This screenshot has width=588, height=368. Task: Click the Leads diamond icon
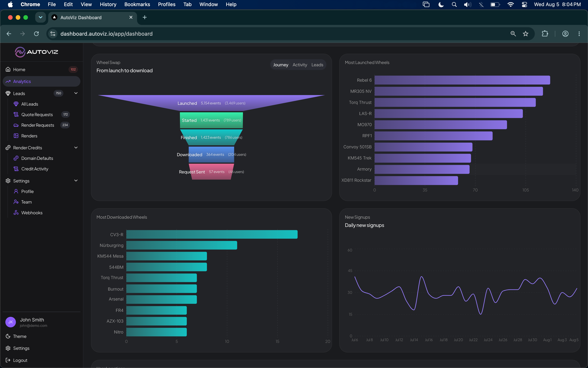[x=8, y=93]
